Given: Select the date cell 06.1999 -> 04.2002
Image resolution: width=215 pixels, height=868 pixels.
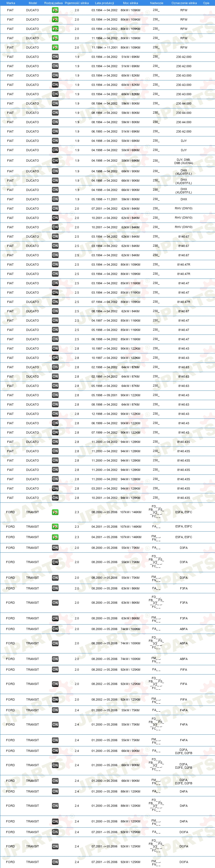Looking at the screenshot, I should [104, 423].
